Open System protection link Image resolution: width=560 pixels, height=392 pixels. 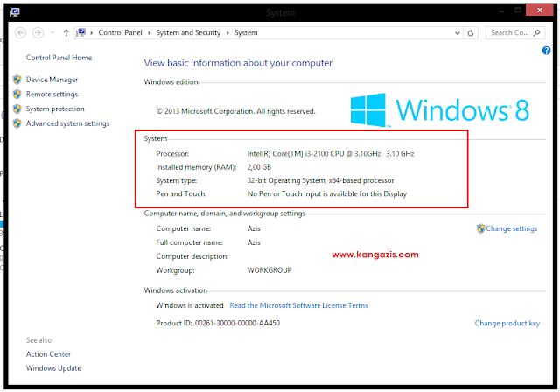[55, 108]
